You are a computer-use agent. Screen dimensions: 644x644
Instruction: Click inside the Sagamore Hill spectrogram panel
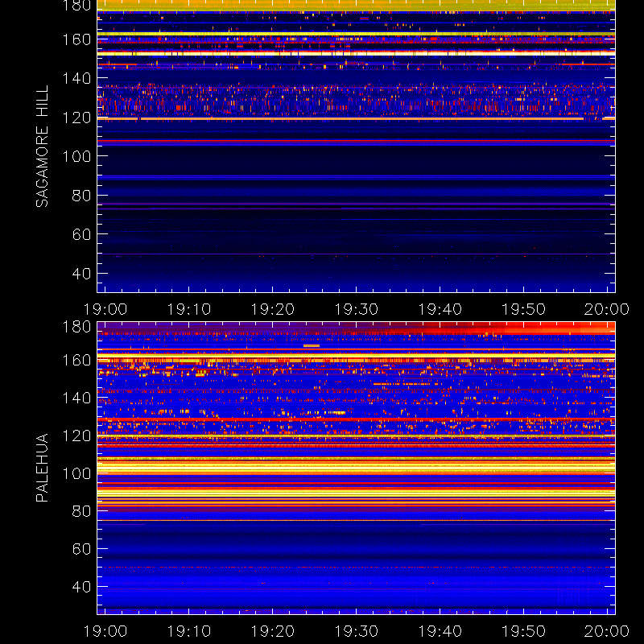[x=356, y=147]
